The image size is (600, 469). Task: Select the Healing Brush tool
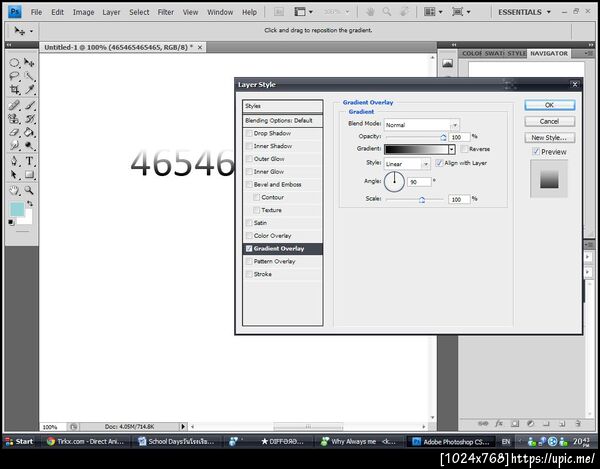coord(14,105)
